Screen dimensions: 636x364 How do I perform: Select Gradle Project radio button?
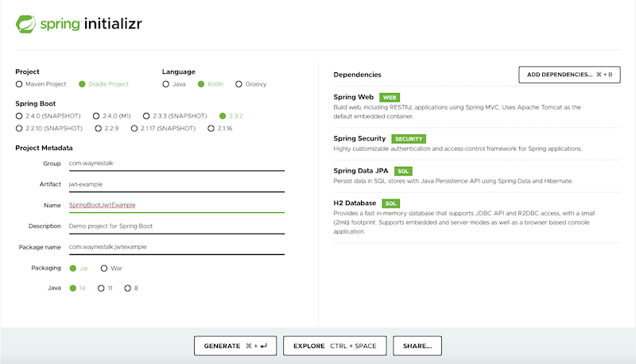82,84
